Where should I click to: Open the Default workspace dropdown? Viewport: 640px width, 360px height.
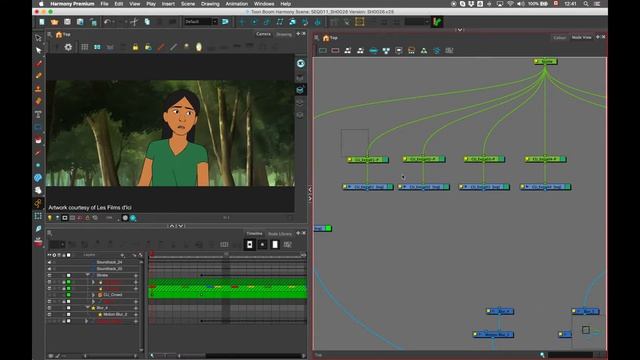tap(200, 22)
